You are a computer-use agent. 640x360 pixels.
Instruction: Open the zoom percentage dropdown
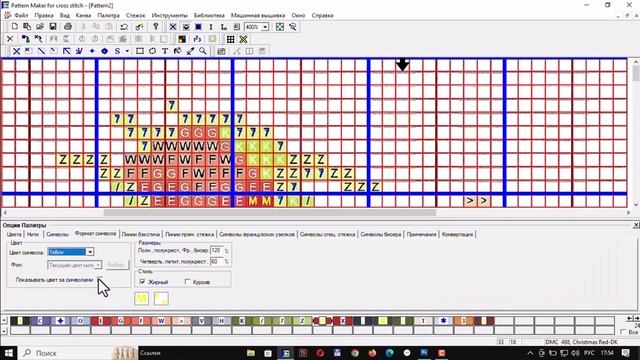[265, 27]
